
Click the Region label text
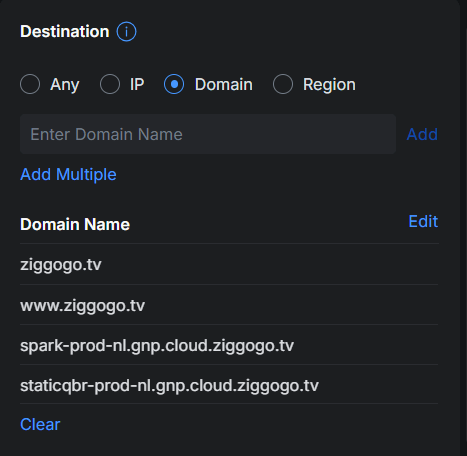click(x=329, y=85)
